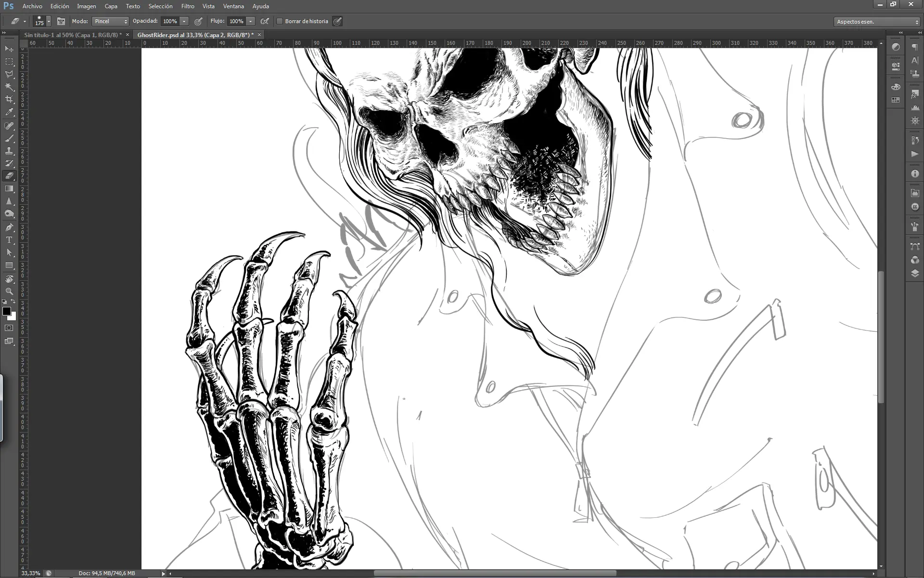Open the Navigator ship-wheel panel

click(915, 120)
